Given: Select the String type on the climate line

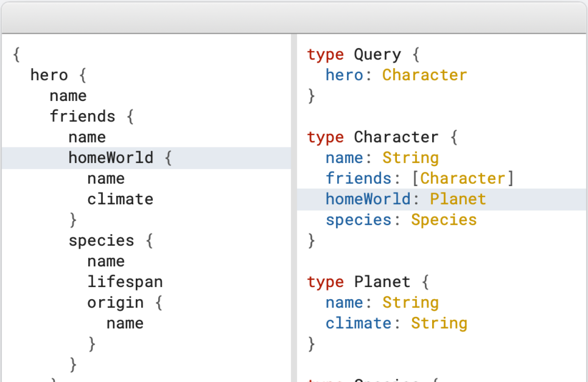Looking at the screenshot, I should [x=439, y=323].
